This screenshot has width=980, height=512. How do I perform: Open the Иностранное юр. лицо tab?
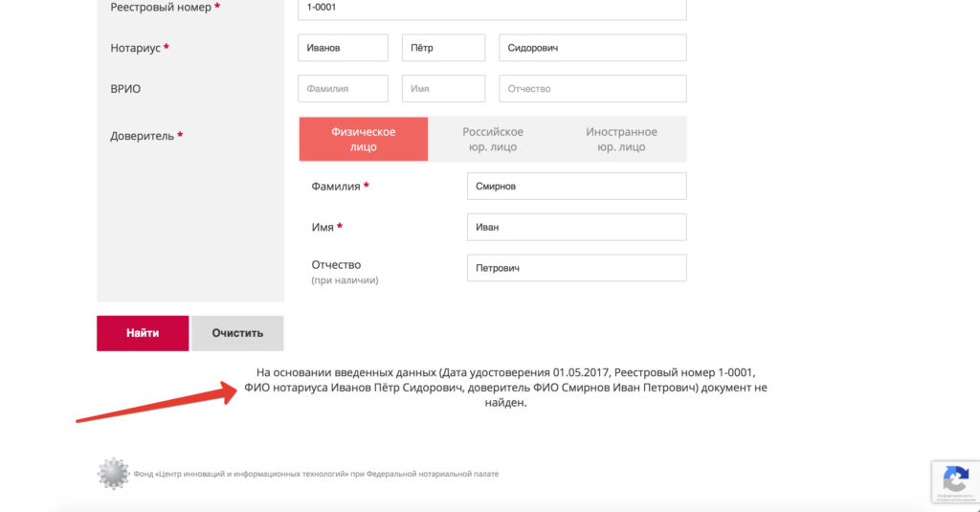click(621, 139)
